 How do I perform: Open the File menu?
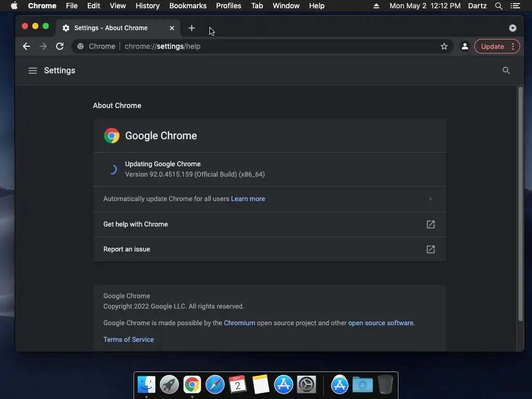coord(72,6)
